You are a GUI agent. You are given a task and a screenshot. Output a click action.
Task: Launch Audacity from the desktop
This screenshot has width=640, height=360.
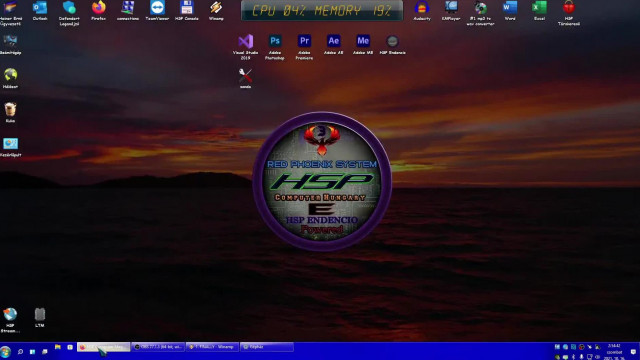pyautogui.click(x=422, y=11)
